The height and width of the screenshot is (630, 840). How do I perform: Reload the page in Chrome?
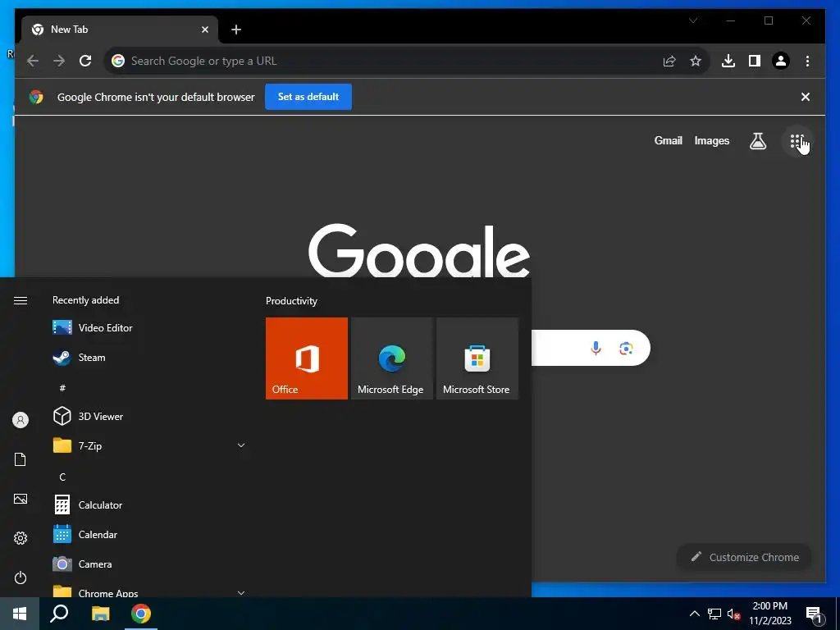(x=85, y=61)
